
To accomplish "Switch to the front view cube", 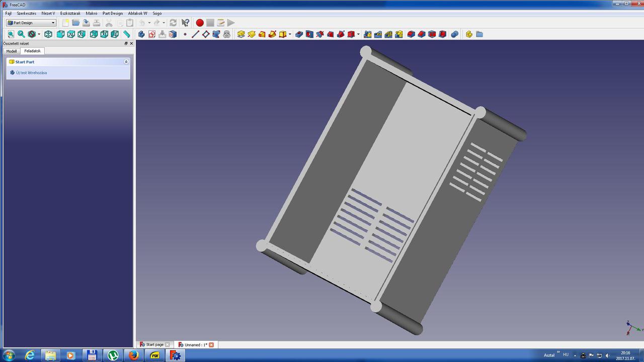I will pos(60,34).
